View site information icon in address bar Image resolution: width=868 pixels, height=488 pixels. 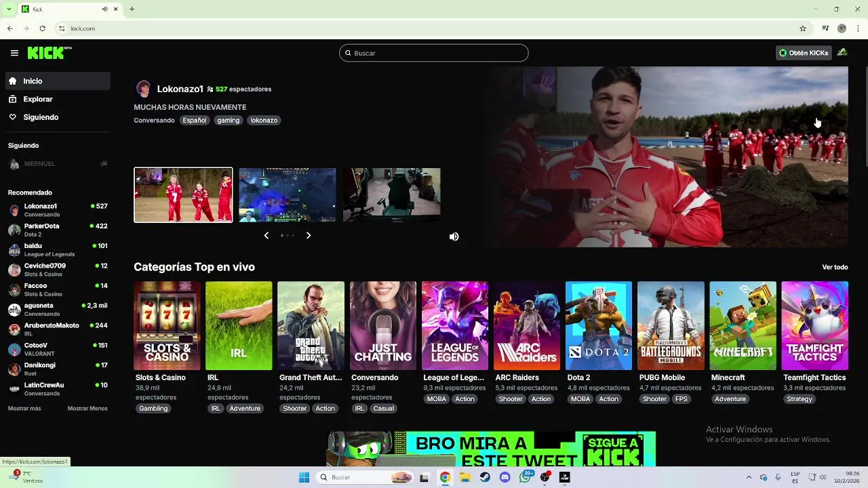coord(62,28)
